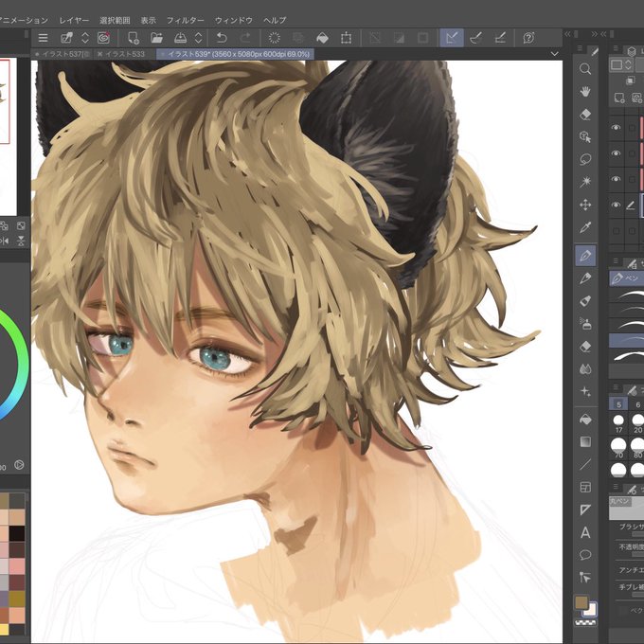Screen dimensions: 644x644
Task: Select the Ruler triangle tool
Action: (585, 510)
